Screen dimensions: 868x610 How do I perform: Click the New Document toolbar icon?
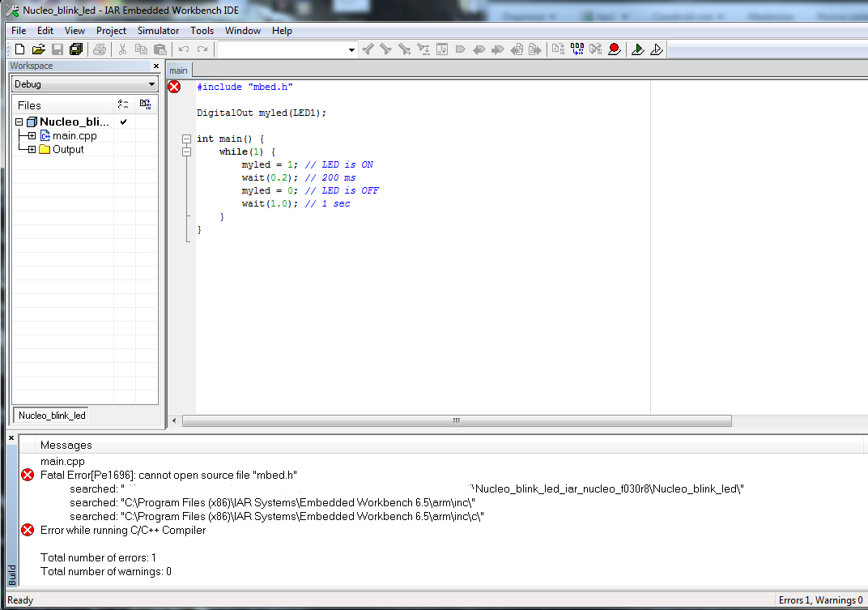20,49
